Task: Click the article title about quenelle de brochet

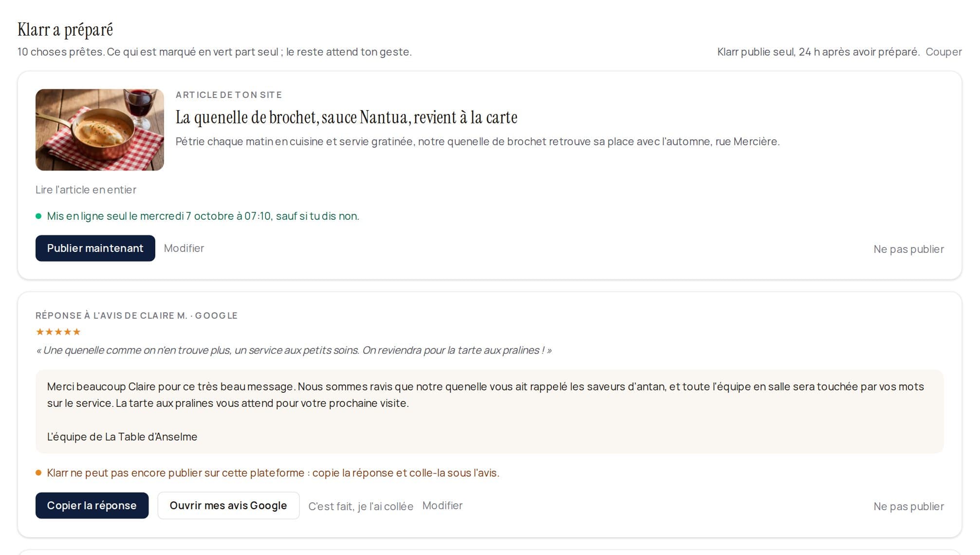Action: [346, 117]
